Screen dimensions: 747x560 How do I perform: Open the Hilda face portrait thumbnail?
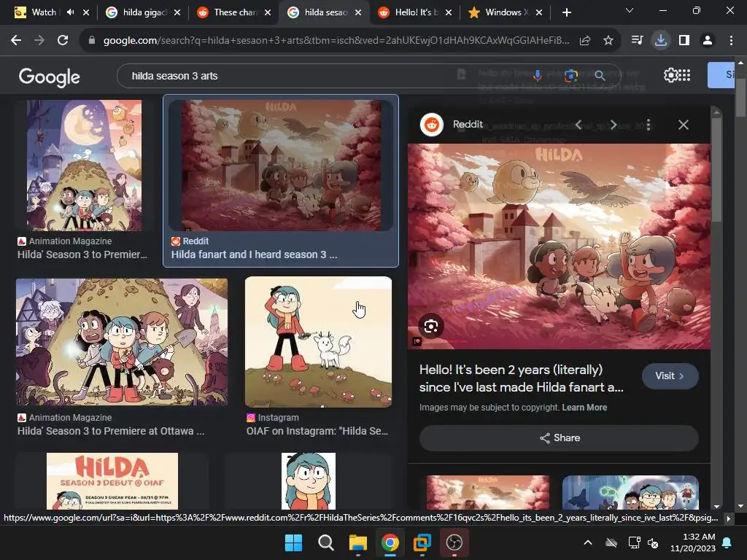pos(309,481)
